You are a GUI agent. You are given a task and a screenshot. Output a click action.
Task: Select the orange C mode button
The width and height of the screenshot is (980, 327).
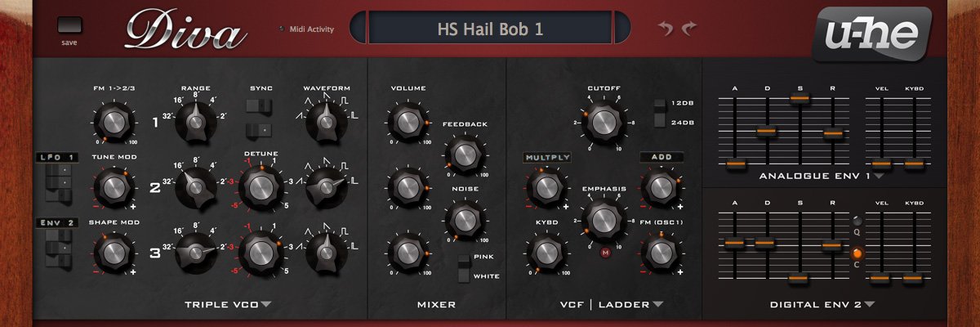(x=857, y=253)
